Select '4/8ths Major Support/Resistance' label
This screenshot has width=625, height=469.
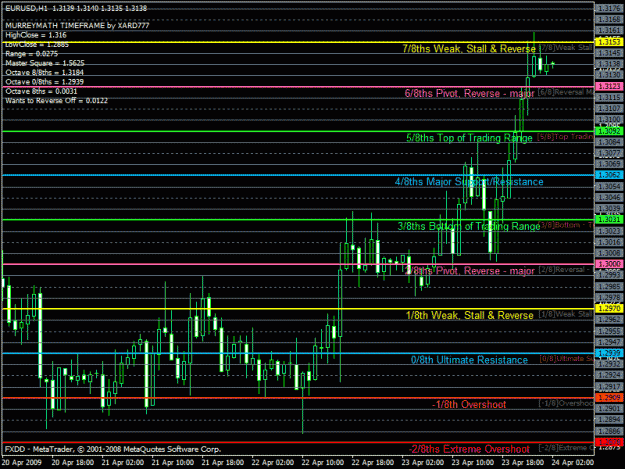point(469,182)
